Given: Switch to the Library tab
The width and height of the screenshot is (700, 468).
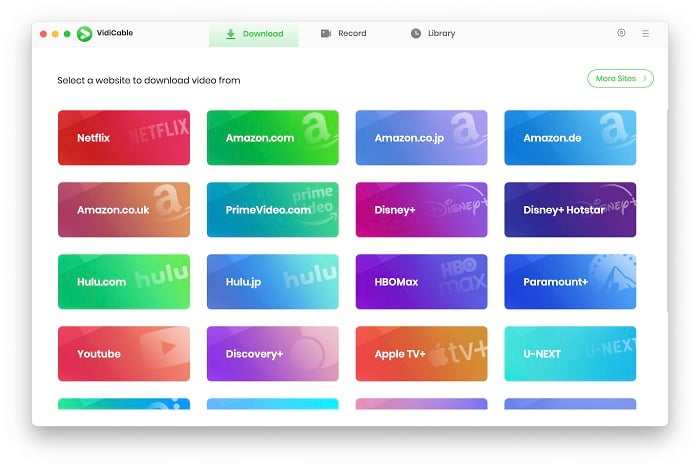Looking at the screenshot, I should coord(433,33).
